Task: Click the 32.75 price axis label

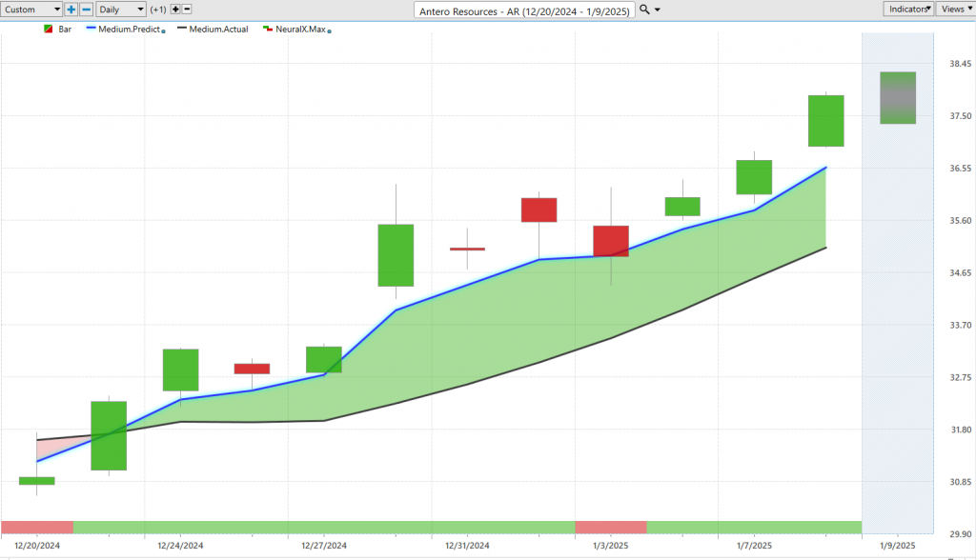Action: (x=960, y=377)
